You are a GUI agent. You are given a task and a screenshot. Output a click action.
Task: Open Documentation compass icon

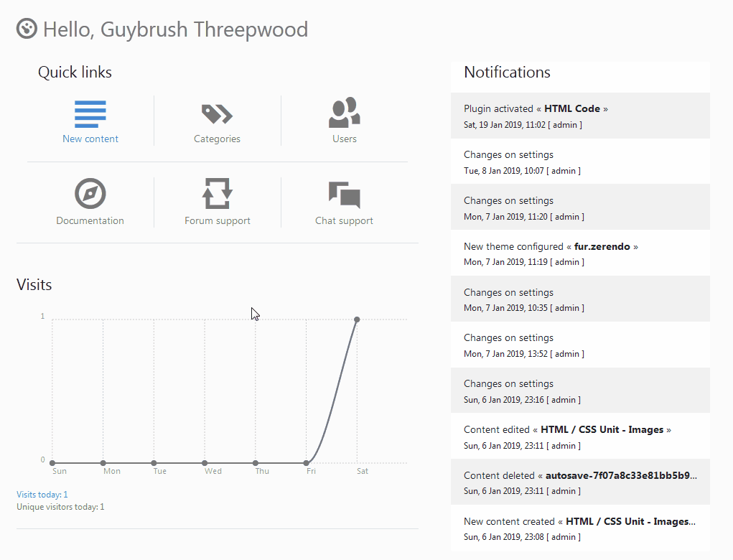coord(90,194)
